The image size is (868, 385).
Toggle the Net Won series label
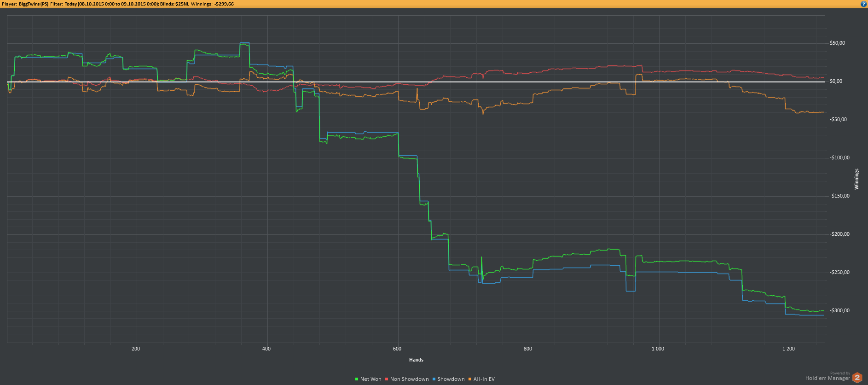(371, 379)
